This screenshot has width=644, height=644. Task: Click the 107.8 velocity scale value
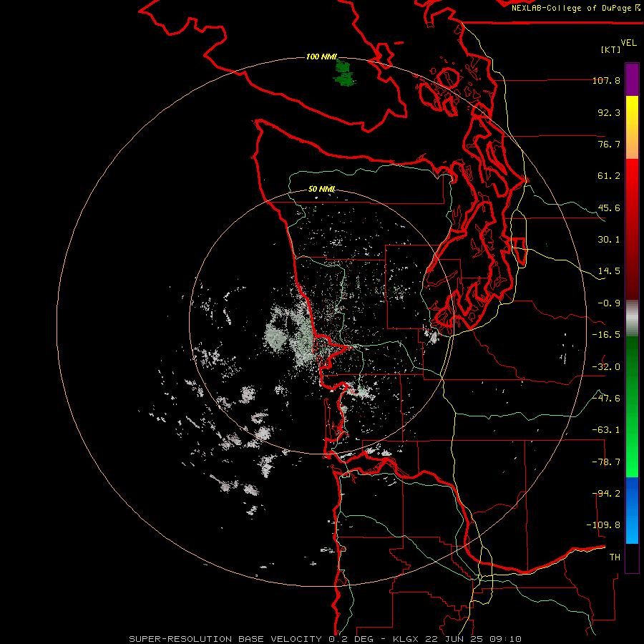pos(606,80)
